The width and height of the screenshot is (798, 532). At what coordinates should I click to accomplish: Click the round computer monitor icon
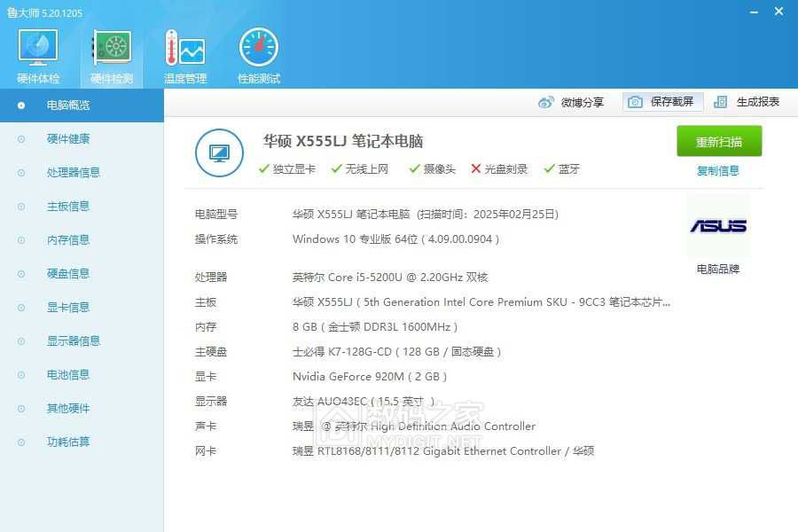coord(219,153)
